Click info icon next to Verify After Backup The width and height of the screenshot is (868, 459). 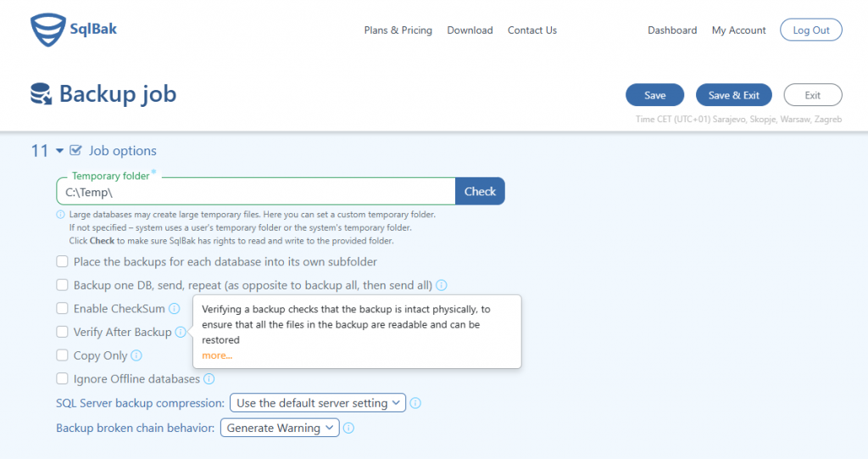181,332
